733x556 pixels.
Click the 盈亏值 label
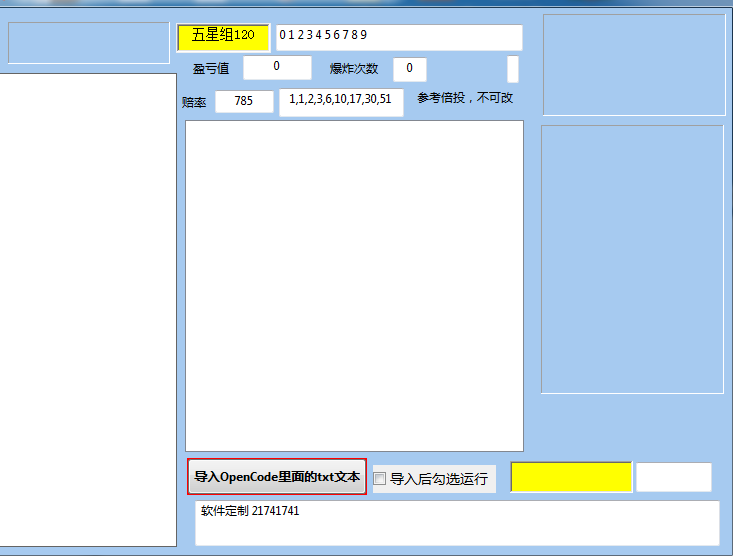click(x=211, y=69)
